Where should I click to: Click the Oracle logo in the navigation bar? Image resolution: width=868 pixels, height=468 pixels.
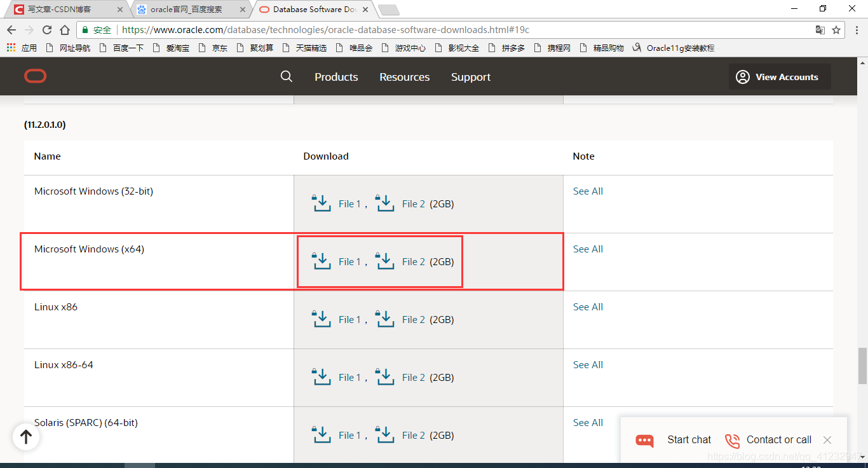[35, 76]
